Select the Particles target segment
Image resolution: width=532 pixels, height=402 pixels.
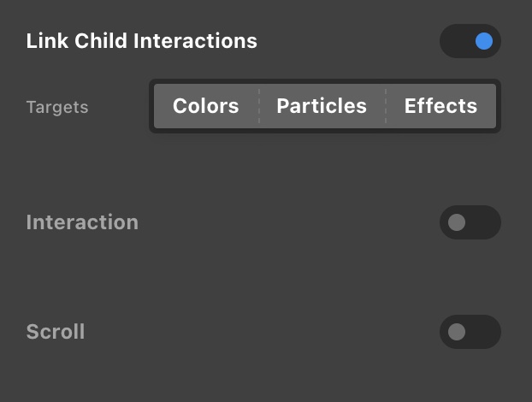click(322, 106)
